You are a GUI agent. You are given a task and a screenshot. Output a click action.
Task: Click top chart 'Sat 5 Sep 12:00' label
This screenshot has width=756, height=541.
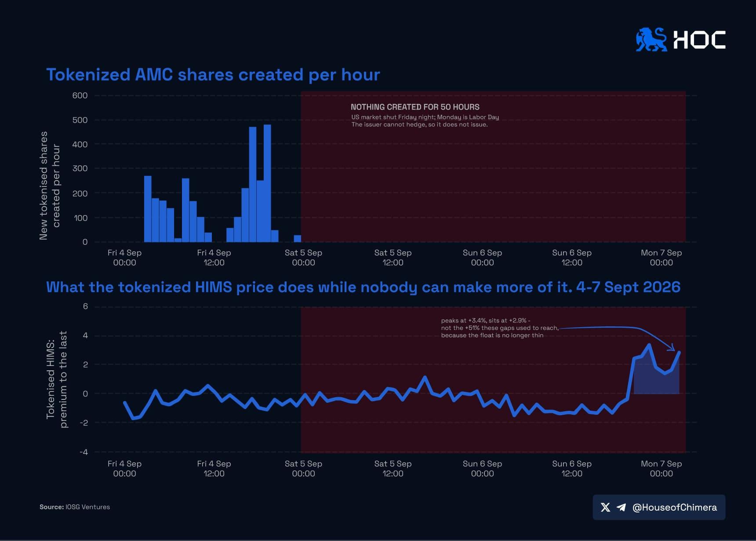[x=393, y=258]
